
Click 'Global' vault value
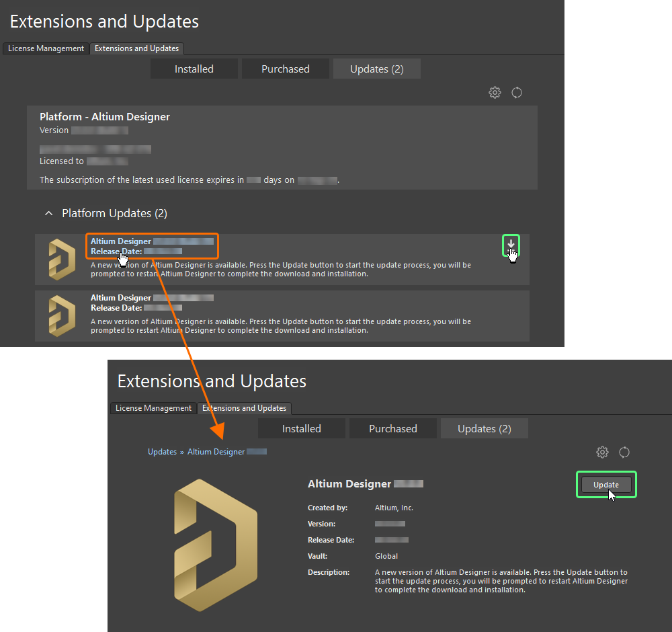(386, 556)
